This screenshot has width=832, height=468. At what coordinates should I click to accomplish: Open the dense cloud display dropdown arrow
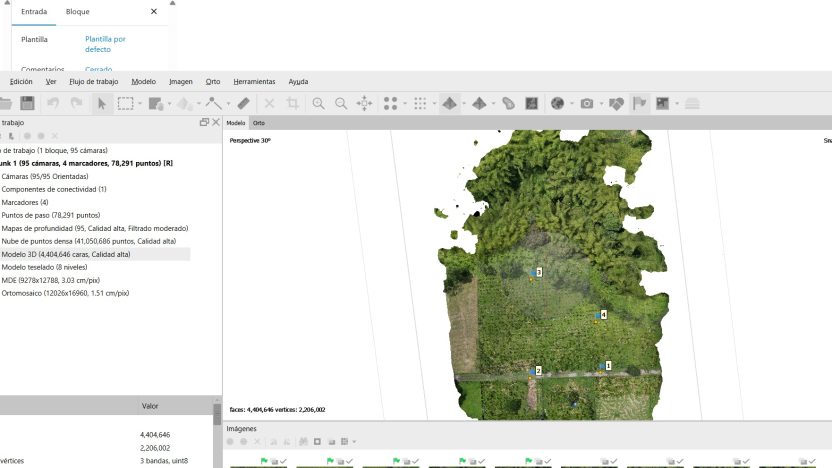[x=434, y=103]
